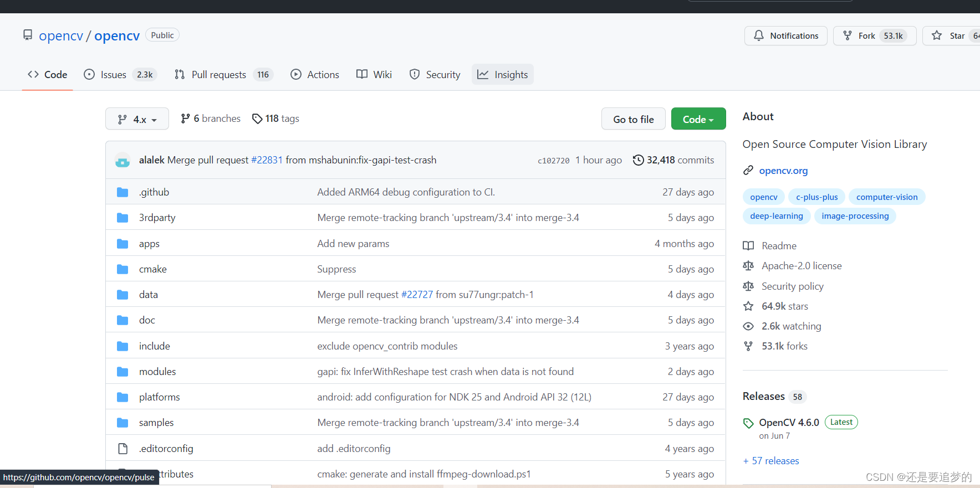Click the branch icon beside 6 branches
Screen dimensions: 980x488
[185, 119]
